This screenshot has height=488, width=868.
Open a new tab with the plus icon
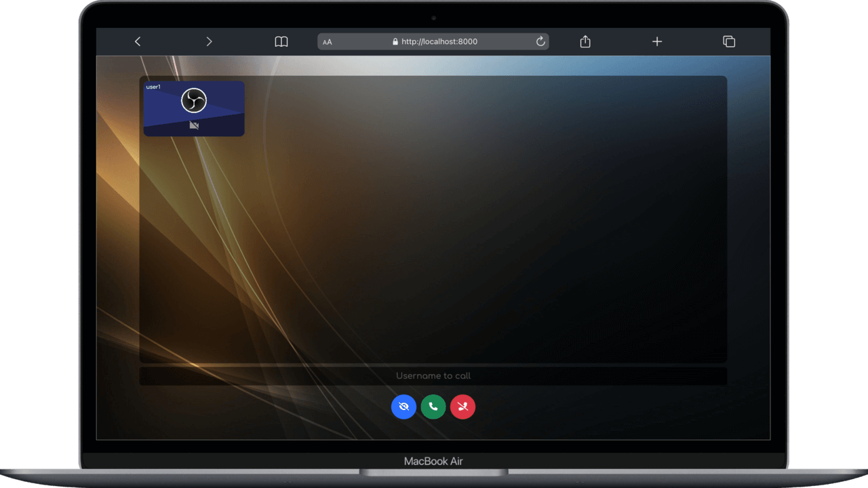[x=656, y=42]
